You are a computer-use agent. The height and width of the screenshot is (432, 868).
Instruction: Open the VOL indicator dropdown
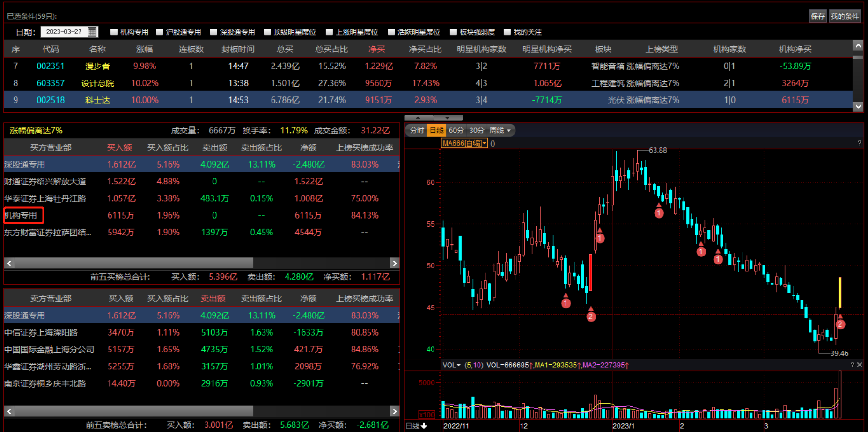coord(452,365)
